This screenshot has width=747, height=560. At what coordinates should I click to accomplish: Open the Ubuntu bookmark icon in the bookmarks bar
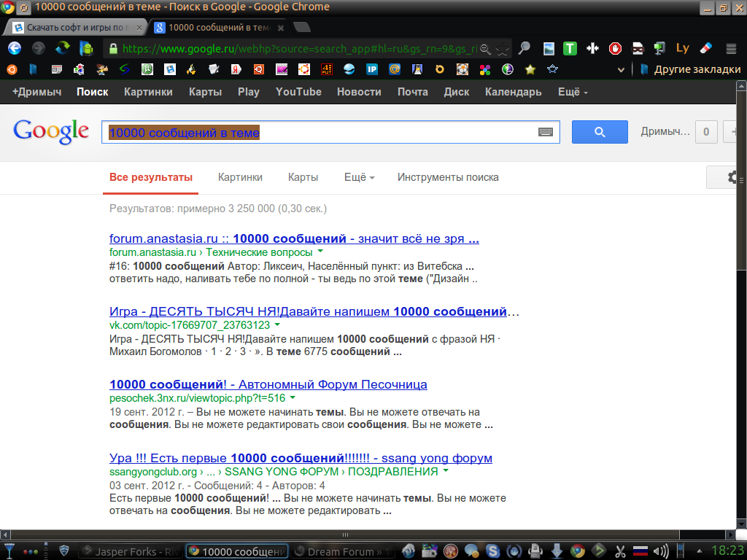12,69
